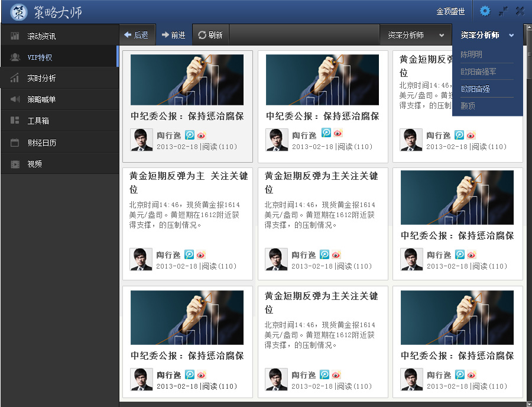Click the 策略喊单 speaker icon in the sidebar

15,99
